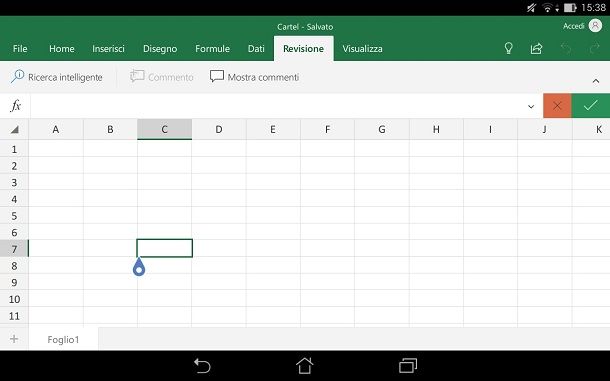
Task: Add a new sheet with plus
Action: pyautogui.click(x=14, y=339)
